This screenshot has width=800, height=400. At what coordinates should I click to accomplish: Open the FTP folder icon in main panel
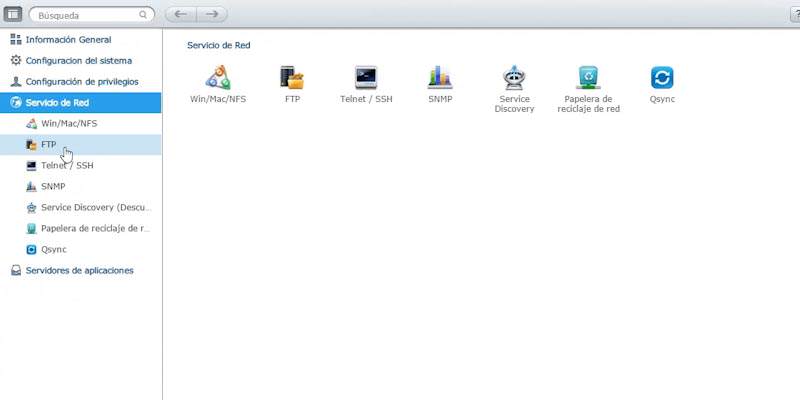point(292,78)
